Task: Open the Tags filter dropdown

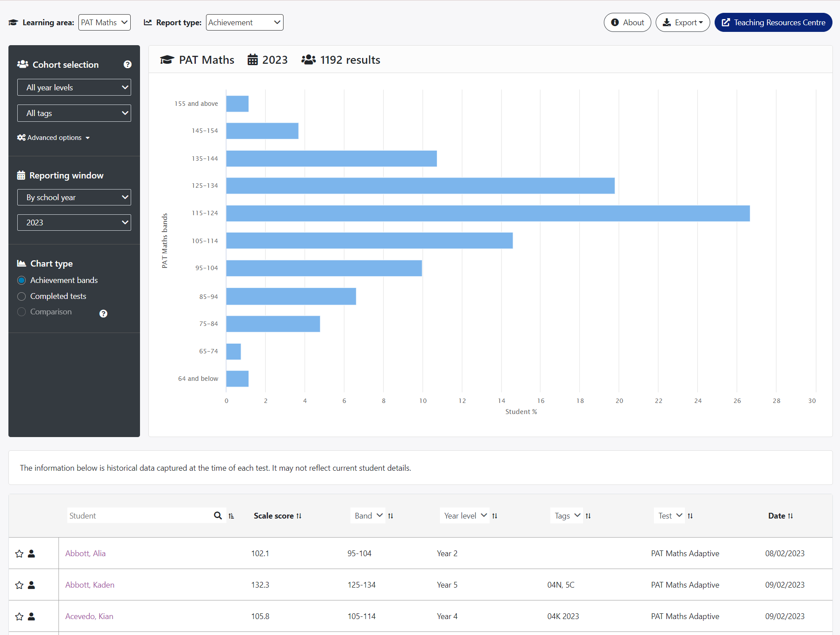Action: (567, 515)
